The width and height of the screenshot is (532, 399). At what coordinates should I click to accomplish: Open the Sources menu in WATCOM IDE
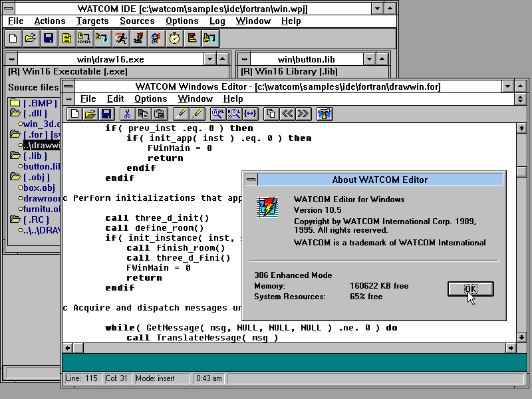point(137,21)
